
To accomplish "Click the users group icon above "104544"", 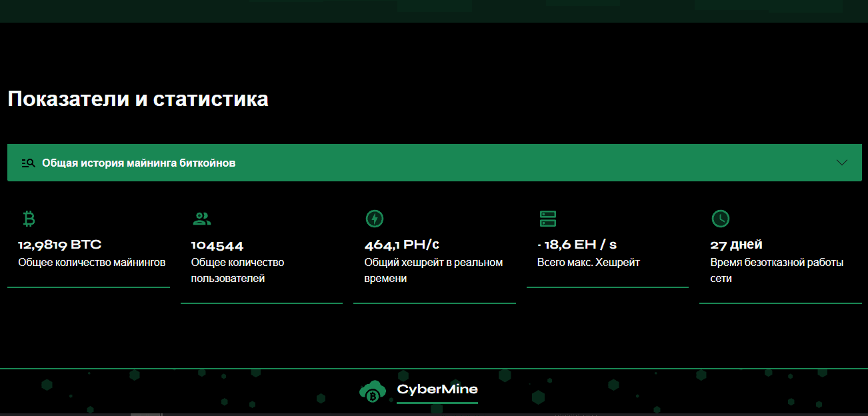I will tap(201, 218).
